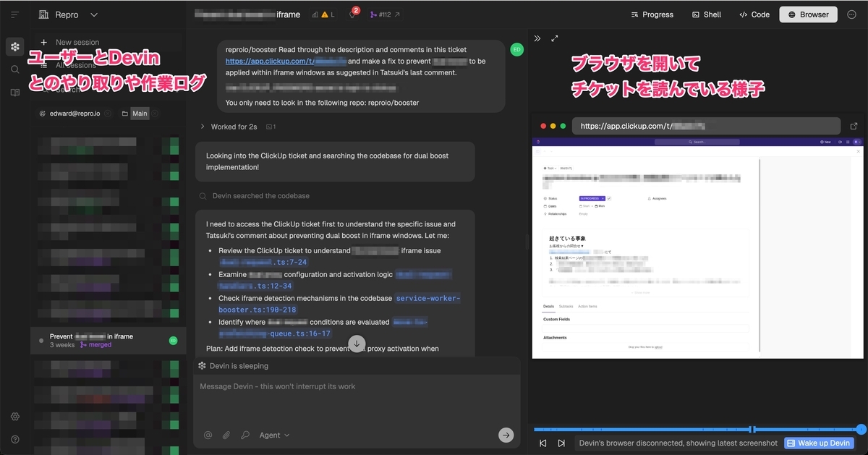
Task: Open settings gear in left rail
Action: point(14,417)
